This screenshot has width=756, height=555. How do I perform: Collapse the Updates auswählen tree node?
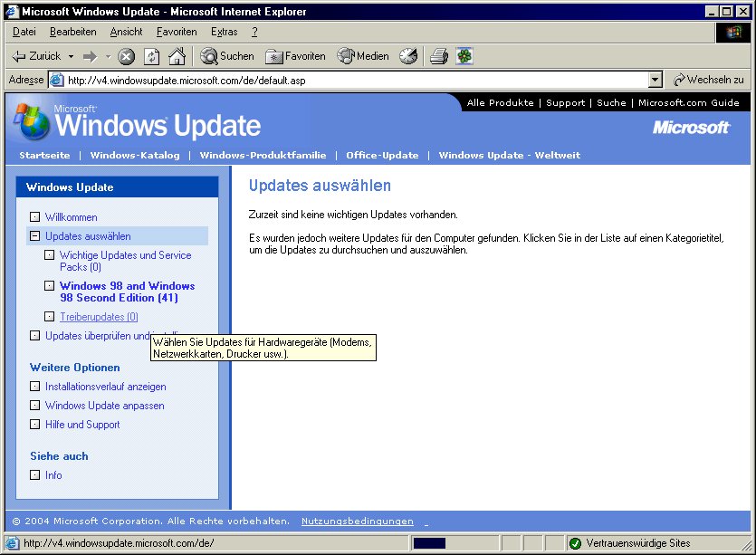tap(34, 236)
